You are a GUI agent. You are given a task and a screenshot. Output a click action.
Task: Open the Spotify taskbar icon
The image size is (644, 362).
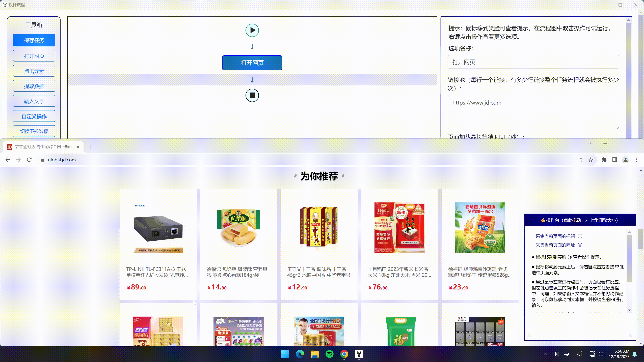(x=330, y=354)
